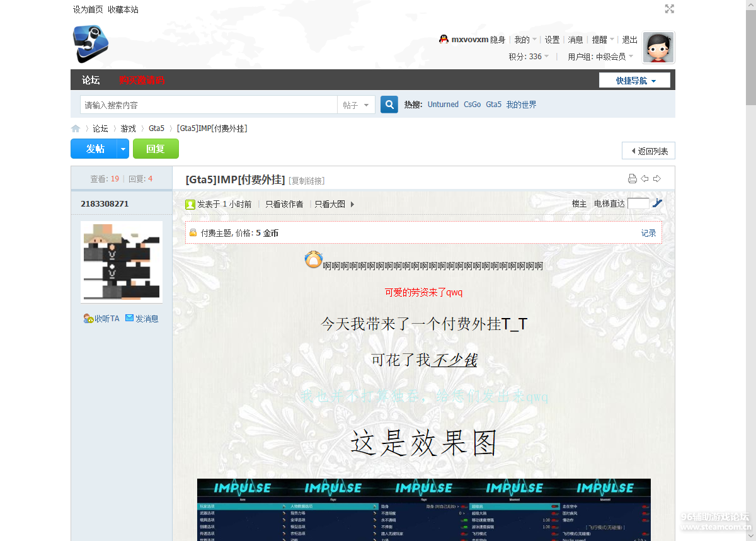
Task: Click breadcrumb Gta5 link
Action: pyautogui.click(x=156, y=128)
